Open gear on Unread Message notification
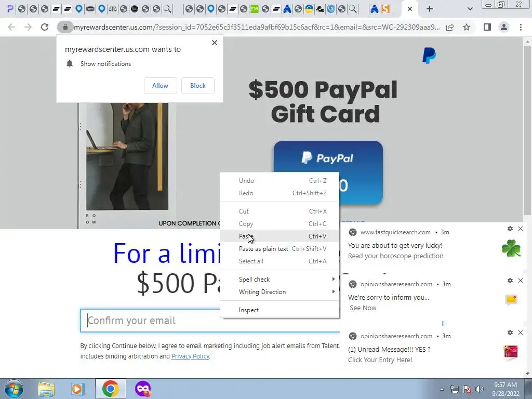 [510, 332]
